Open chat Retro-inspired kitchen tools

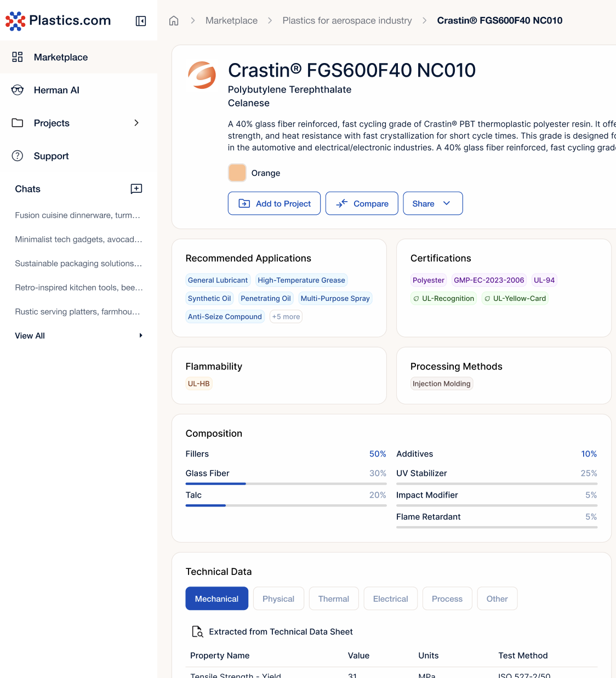coord(79,288)
